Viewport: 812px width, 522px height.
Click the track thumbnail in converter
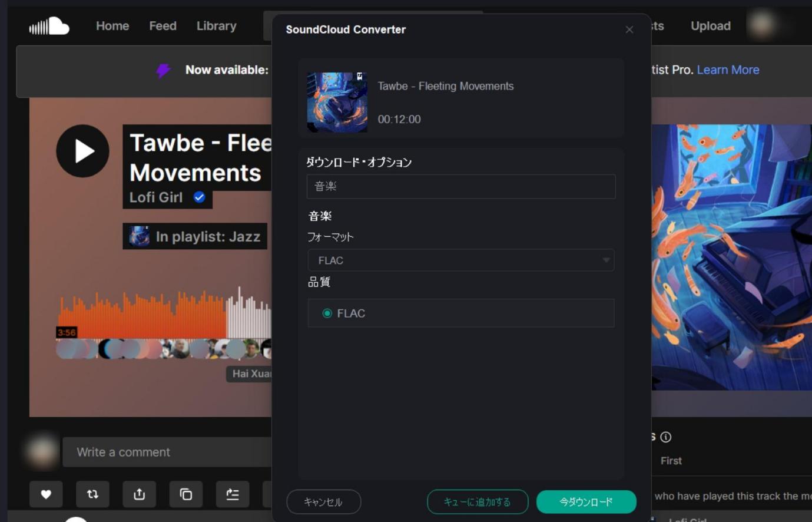click(337, 102)
